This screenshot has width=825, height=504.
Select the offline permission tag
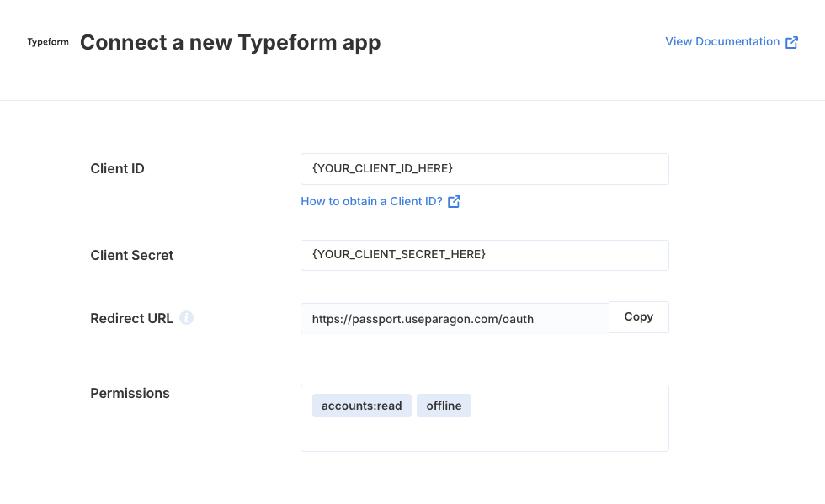444,406
